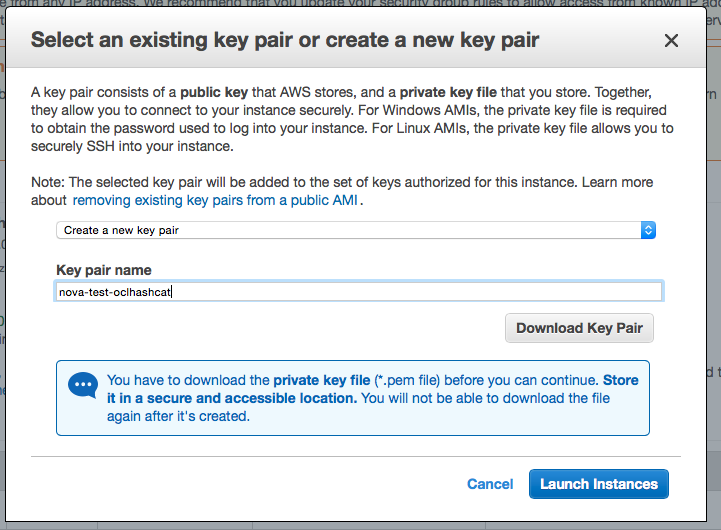Click the blue up-down arrows on the selector
The width and height of the screenshot is (721, 530).
(648, 230)
